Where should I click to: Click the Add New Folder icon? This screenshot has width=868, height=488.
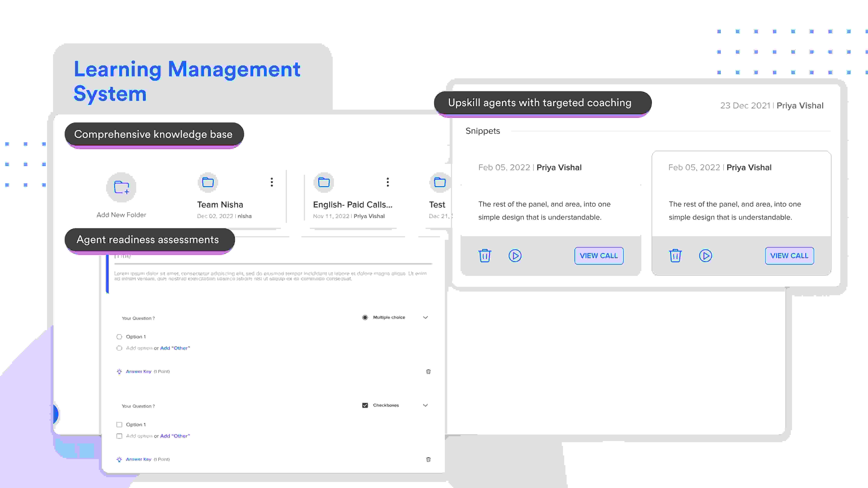point(121,187)
